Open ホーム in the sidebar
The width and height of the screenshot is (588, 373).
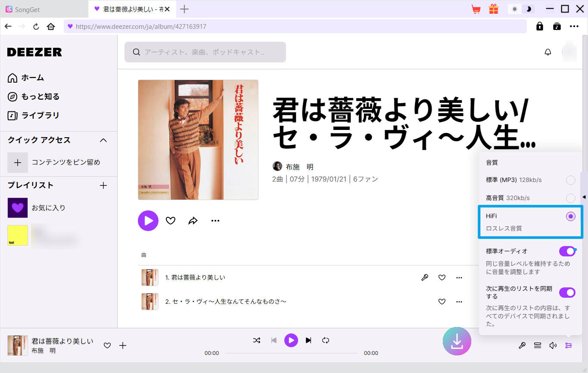tap(26, 78)
